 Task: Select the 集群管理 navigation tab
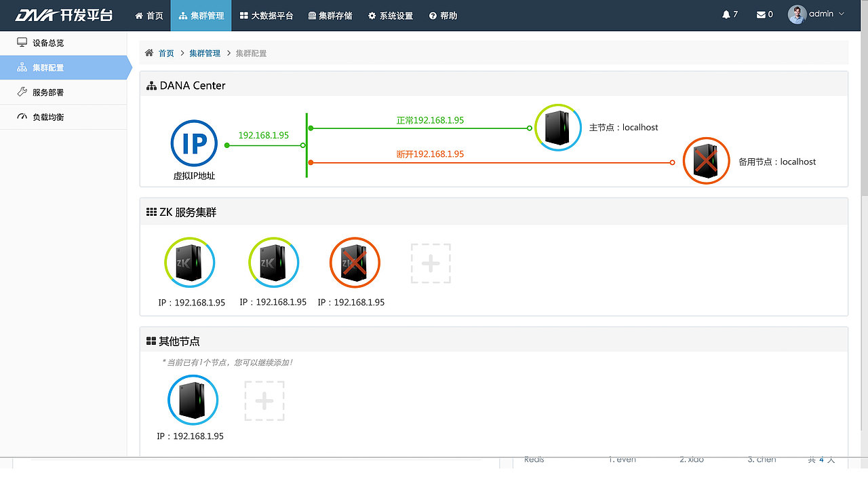(x=201, y=16)
